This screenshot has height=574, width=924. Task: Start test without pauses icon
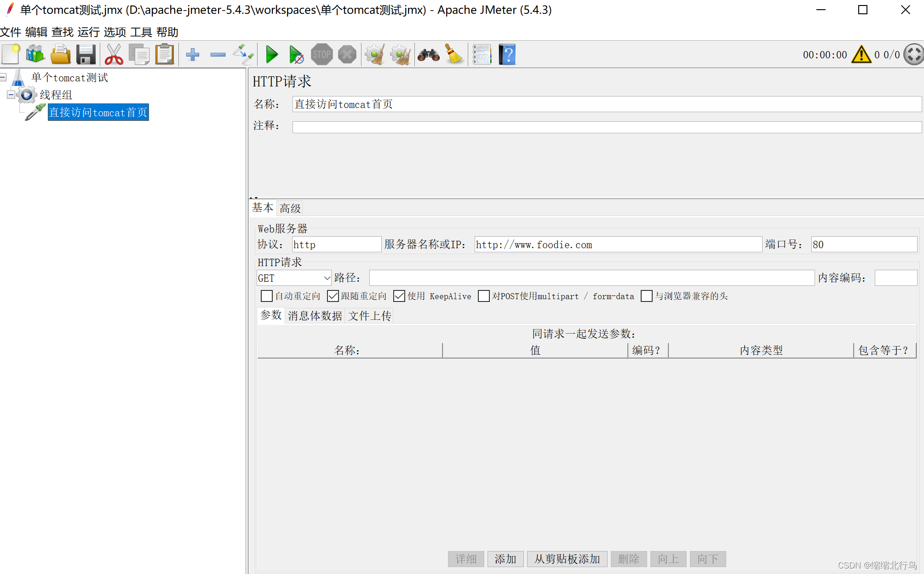click(296, 55)
